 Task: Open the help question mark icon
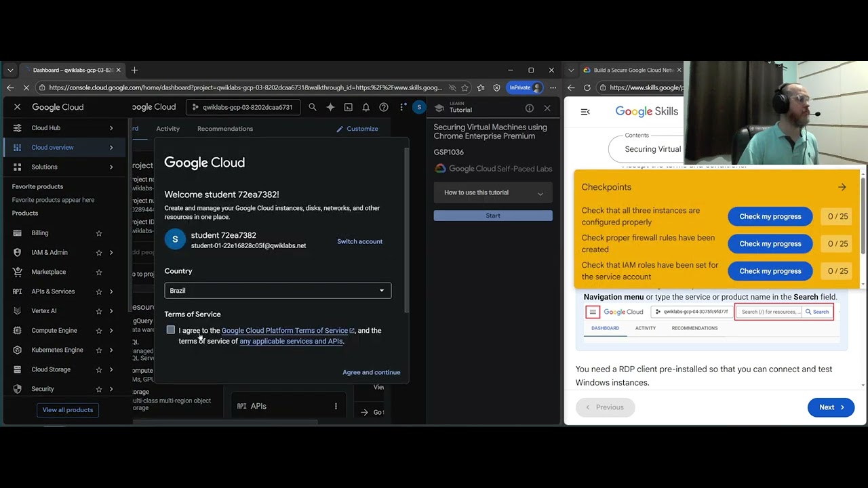click(x=384, y=107)
